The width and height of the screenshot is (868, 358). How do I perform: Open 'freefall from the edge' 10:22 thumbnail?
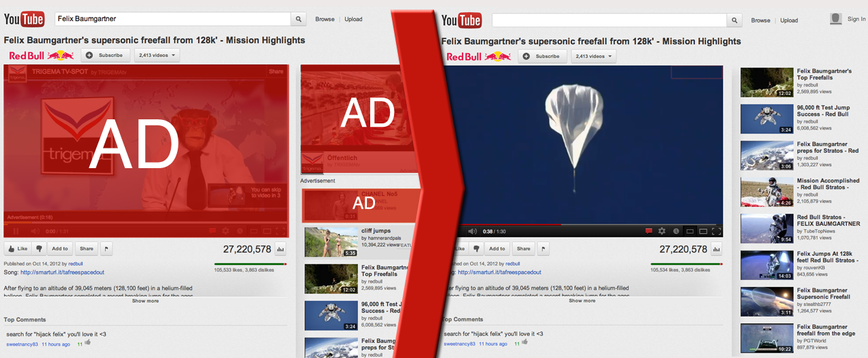coord(767,338)
